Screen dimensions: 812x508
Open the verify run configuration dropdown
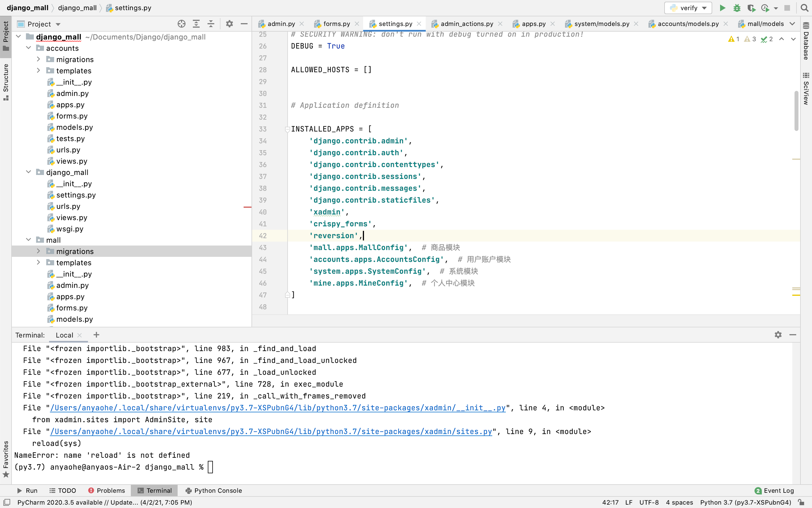pyautogui.click(x=688, y=8)
